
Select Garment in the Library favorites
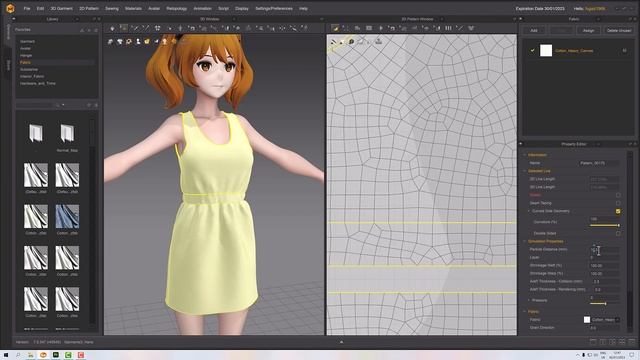tap(27, 42)
